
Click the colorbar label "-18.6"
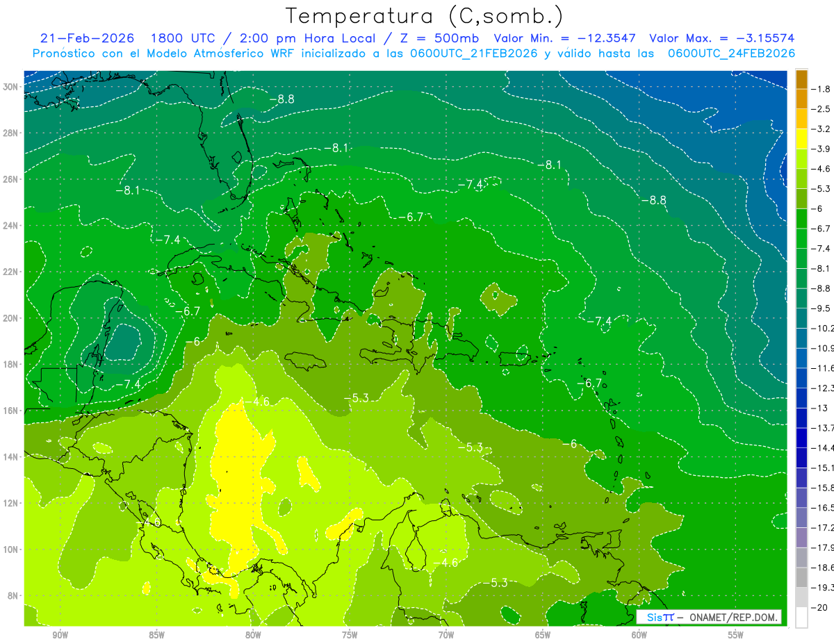coord(823,568)
